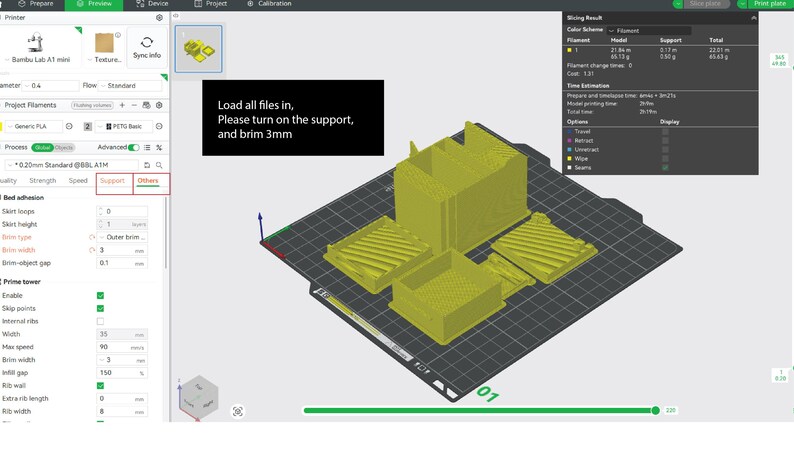Image resolution: width=794 pixels, height=450 pixels.
Task: Select the plate 1 thumbnail
Action: pos(198,49)
